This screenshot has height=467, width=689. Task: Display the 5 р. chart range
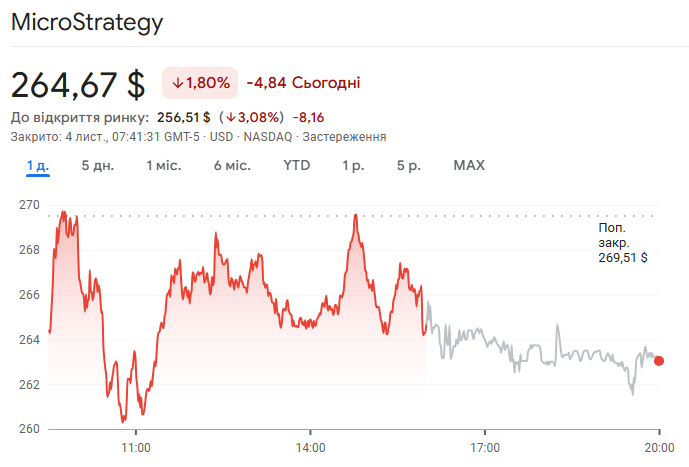click(408, 165)
